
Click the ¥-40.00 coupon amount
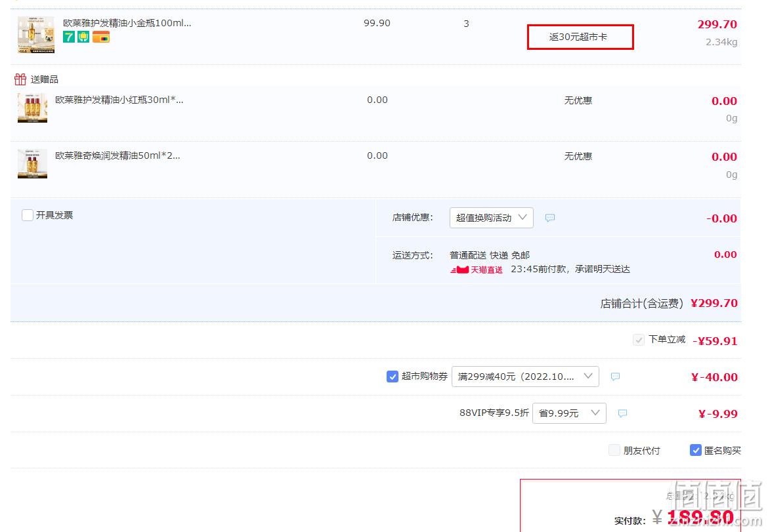tap(714, 377)
